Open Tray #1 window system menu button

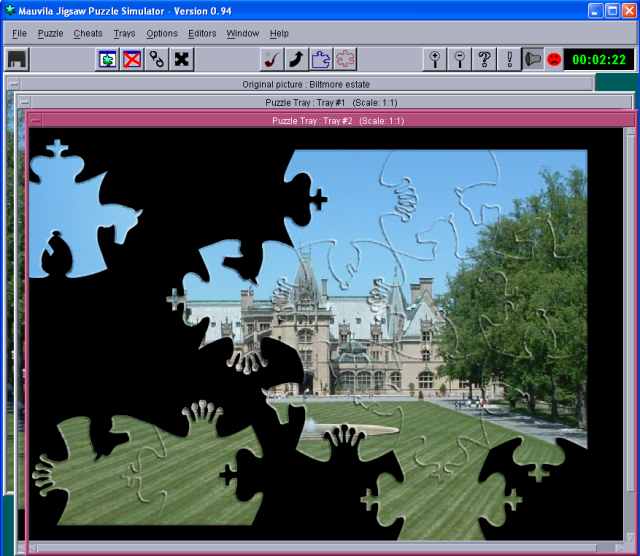24,102
